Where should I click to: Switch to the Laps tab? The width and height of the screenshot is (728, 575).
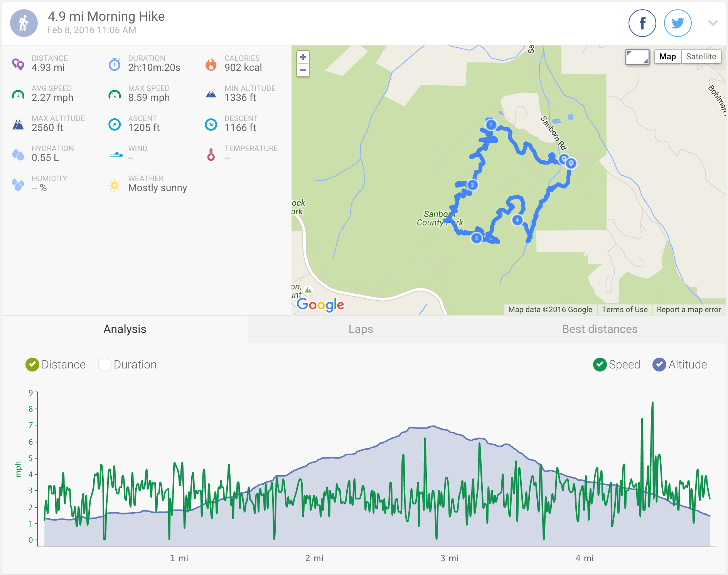[x=361, y=329]
